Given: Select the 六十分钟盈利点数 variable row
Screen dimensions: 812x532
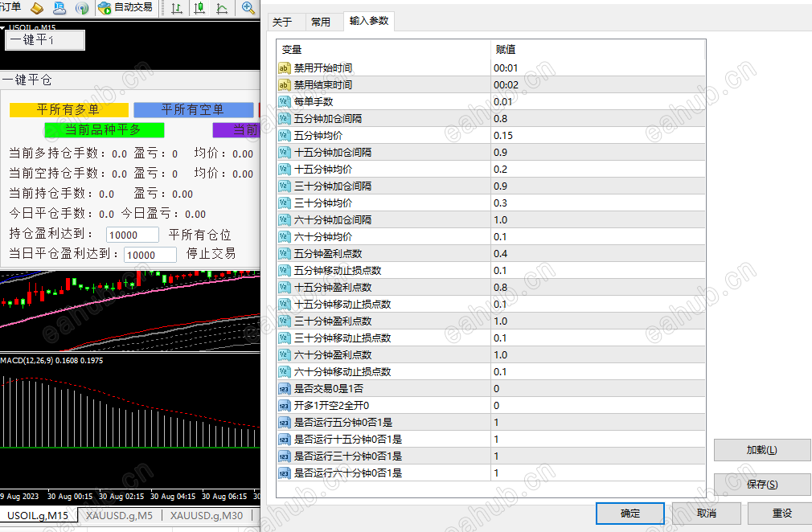Looking at the screenshot, I should pyautogui.click(x=491, y=355).
